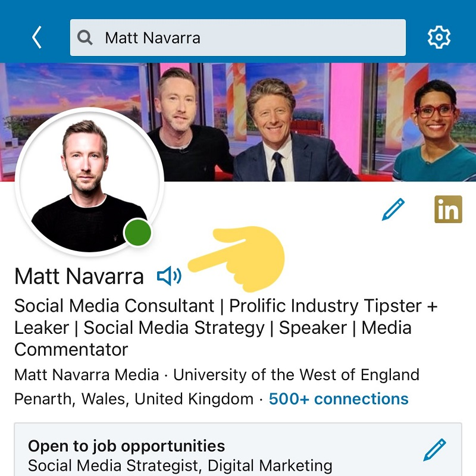
Task: Open settings via gear icon
Action: pos(439,37)
